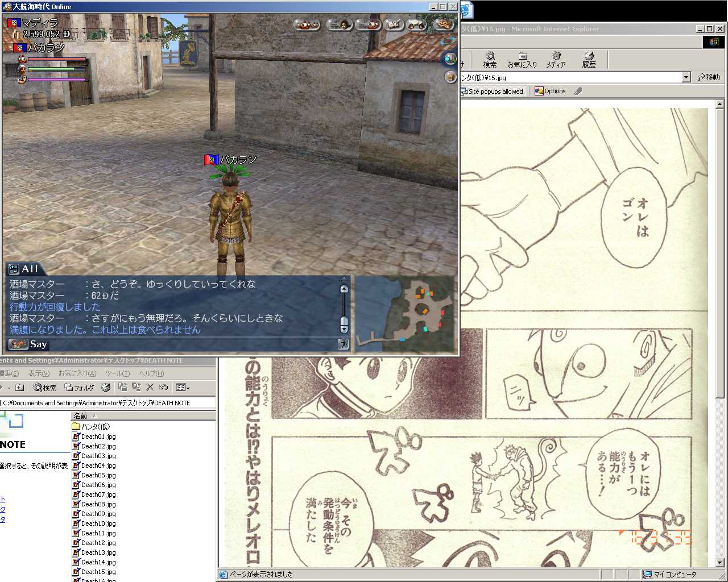Click the Say chat mode button
The image size is (728, 582).
click(28, 344)
